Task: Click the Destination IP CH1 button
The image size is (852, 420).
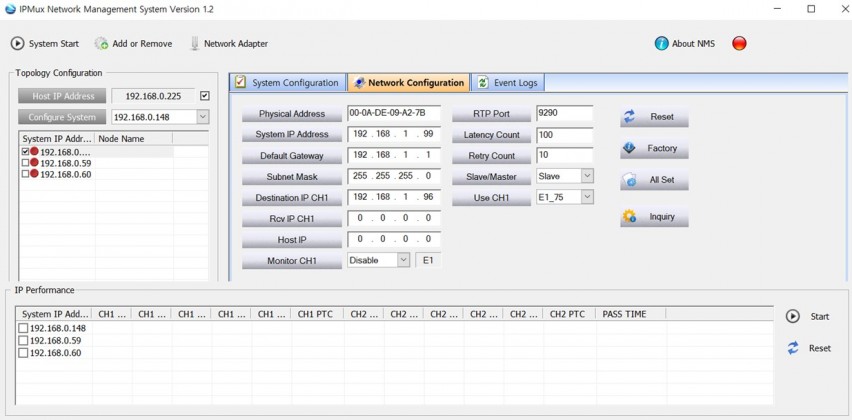Action: click(292, 198)
